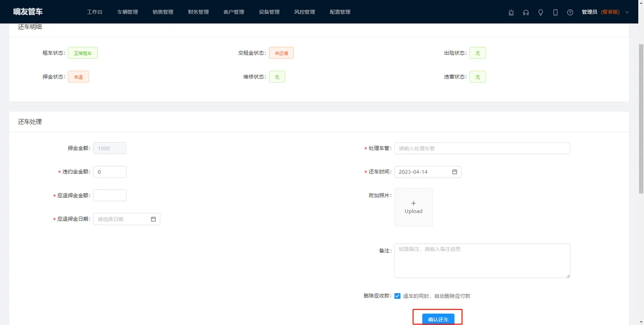The image size is (644, 325).
Task: Expand the 管理员 account dropdown arrow
Action: (x=627, y=12)
